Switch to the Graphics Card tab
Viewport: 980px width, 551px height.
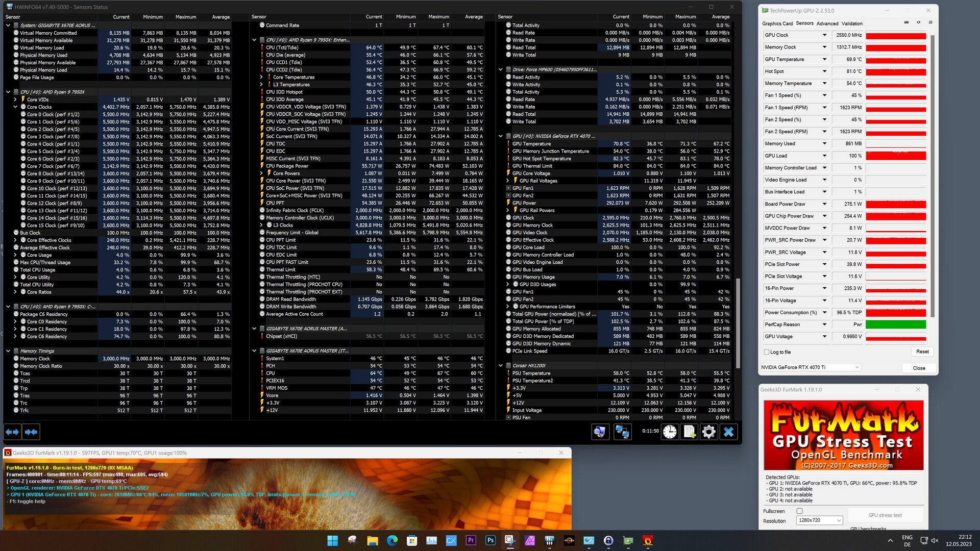coord(777,23)
